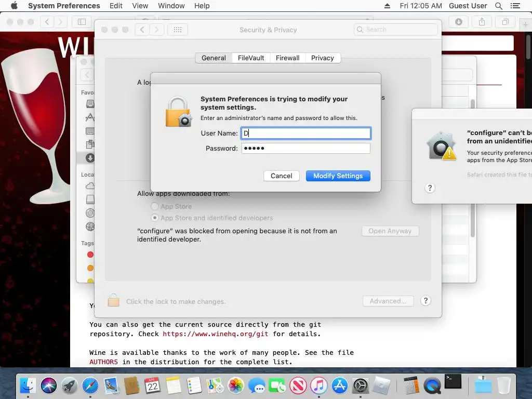Viewport: 532px width, 399px height.
Task: Open help in Security & Privacy window
Action: point(425,301)
